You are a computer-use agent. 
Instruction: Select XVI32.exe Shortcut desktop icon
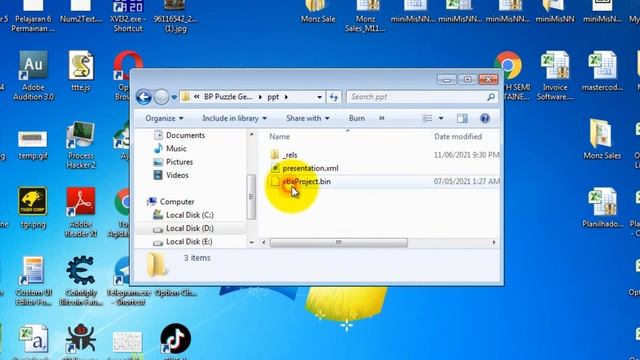(128, 16)
